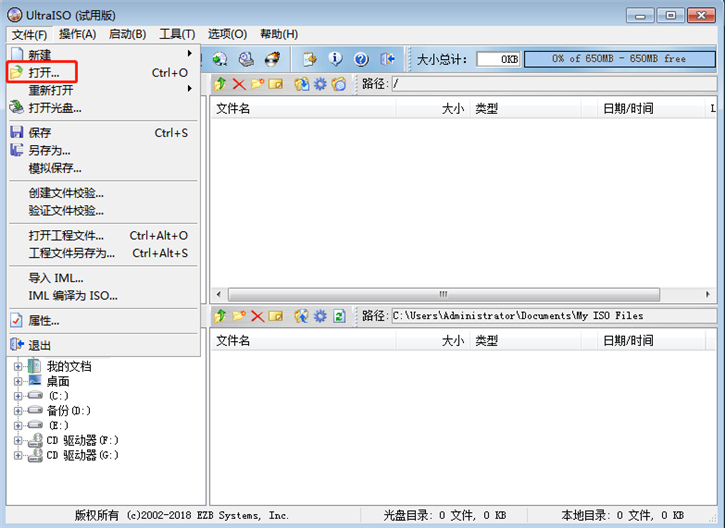Click the image pane scrollbar right arrow

(707, 295)
